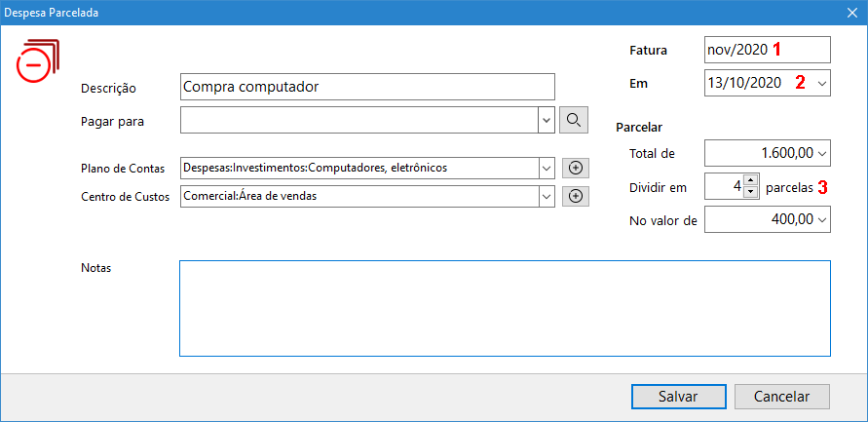Screen dimensions: 868x422
Task: Click the plus icon next to Centro de Custos
Action: click(x=575, y=196)
